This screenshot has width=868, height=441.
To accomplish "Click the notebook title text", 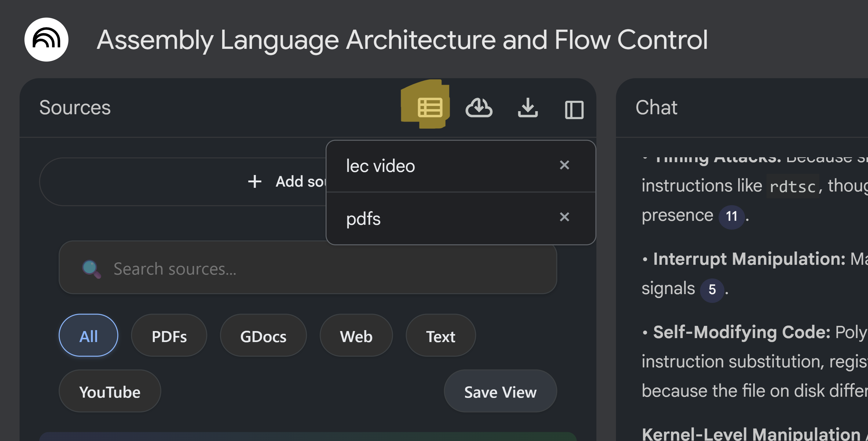I will point(402,40).
